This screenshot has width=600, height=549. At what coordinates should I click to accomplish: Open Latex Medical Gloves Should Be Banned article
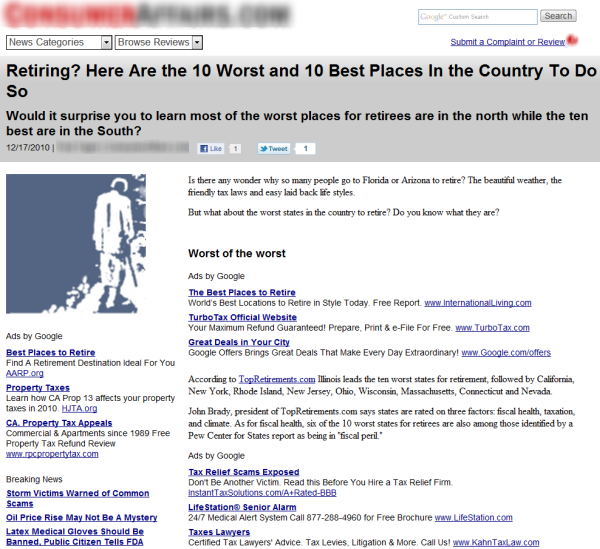[x=75, y=537]
